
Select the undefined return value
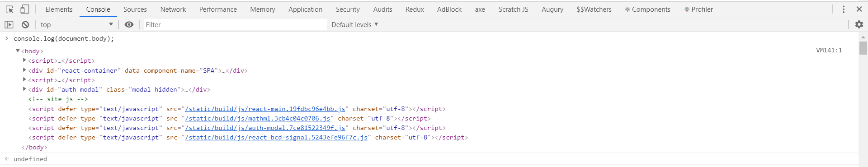pyautogui.click(x=30, y=159)
